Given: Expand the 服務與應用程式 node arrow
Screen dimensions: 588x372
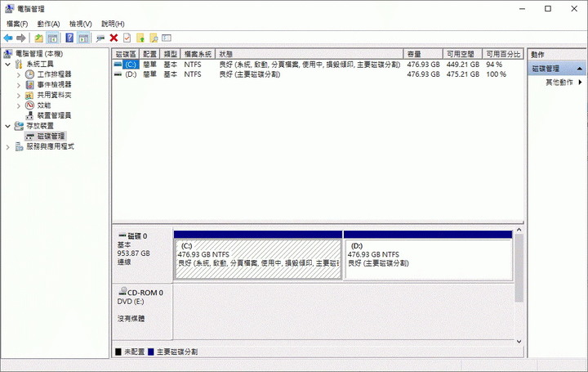Looking at the screenshot, I should click(x=7, y=147).
